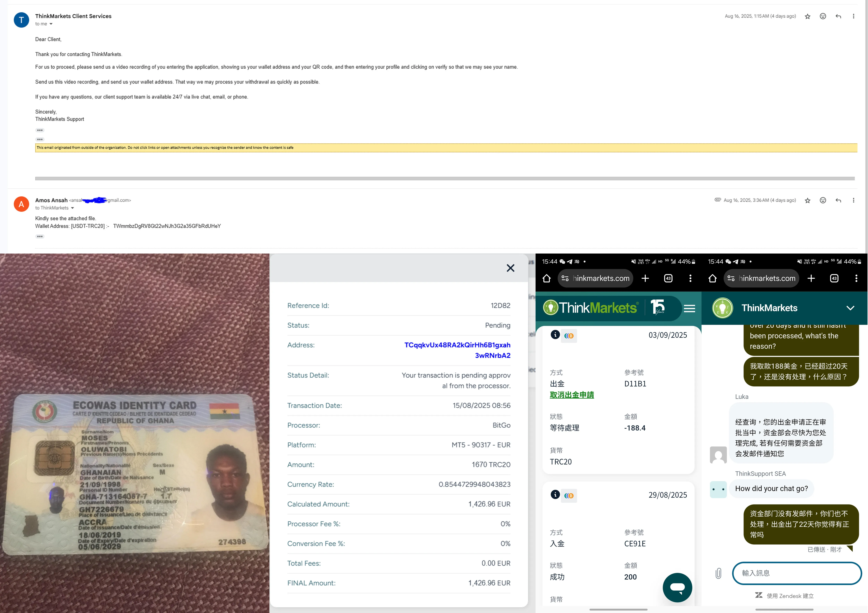Click the amount "-188.4" on the withdrawal card

coord(635,428)
